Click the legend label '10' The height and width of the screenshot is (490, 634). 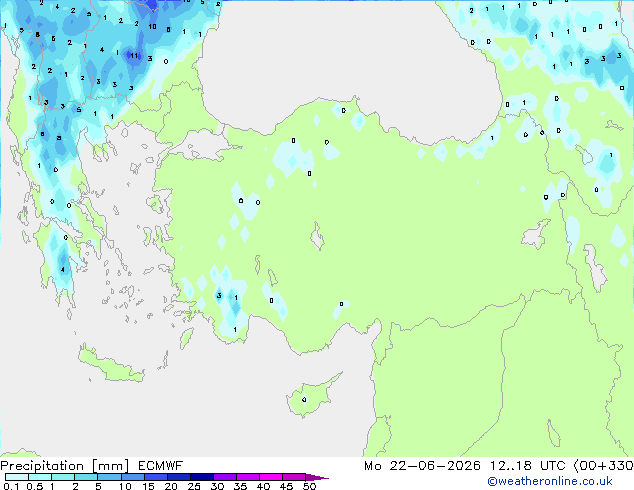125,486
